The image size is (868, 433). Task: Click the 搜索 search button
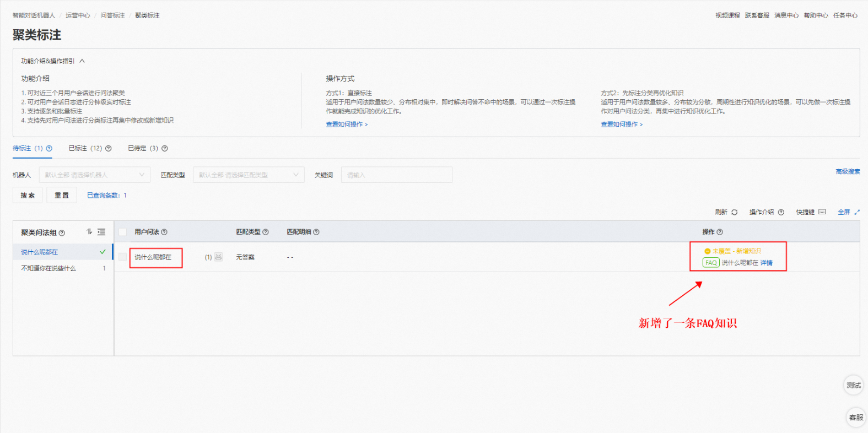28,195
